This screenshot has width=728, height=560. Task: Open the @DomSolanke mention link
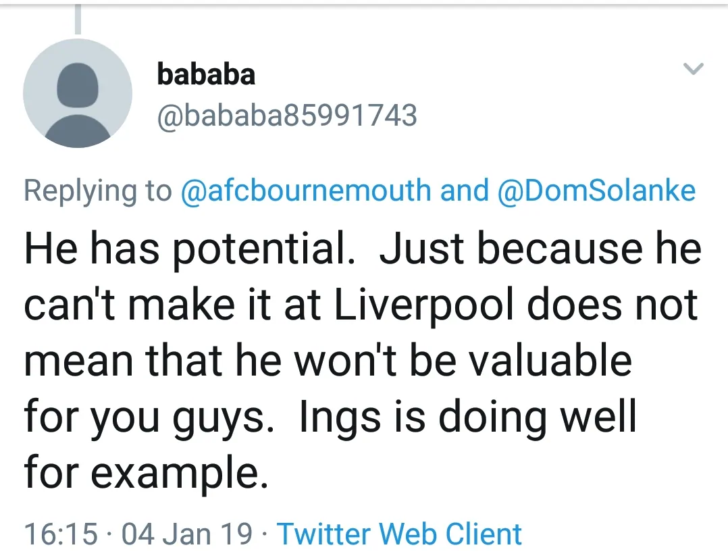[x=596, y=190]
